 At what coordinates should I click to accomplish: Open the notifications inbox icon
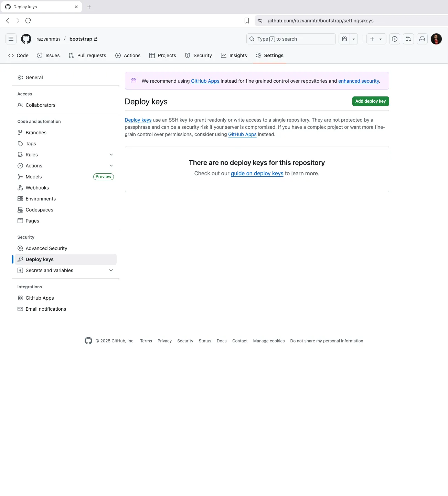click(x=422, y=39)
